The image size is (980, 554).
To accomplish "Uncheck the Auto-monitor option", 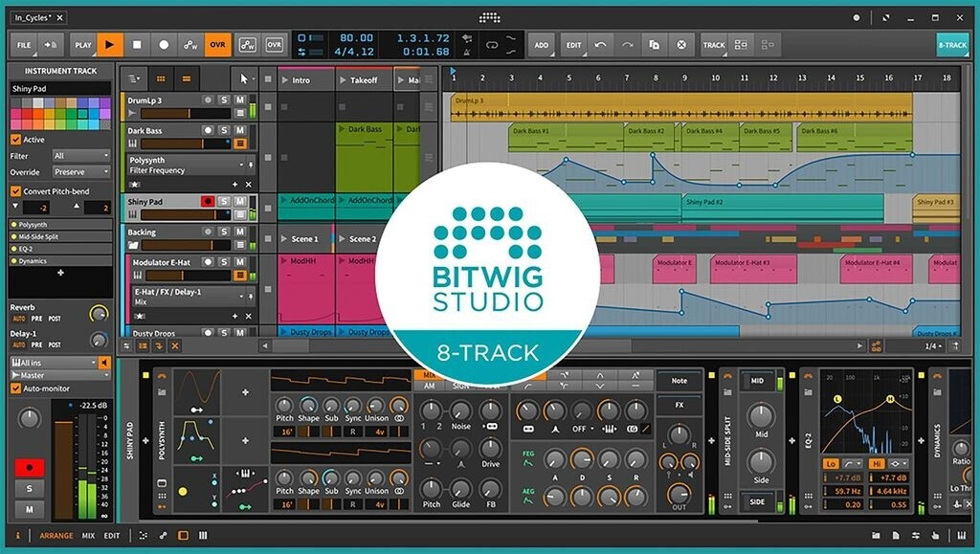I will pos(15,388).
